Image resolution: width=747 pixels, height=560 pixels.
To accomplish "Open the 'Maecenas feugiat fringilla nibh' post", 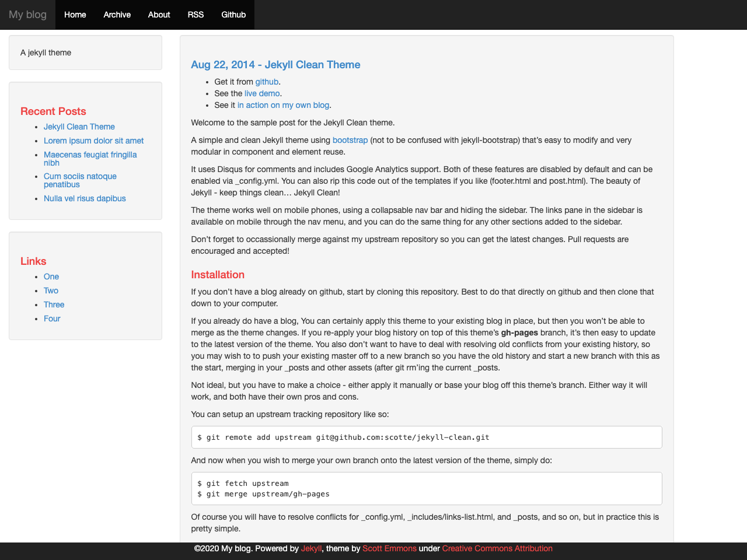I will [90, 155].
